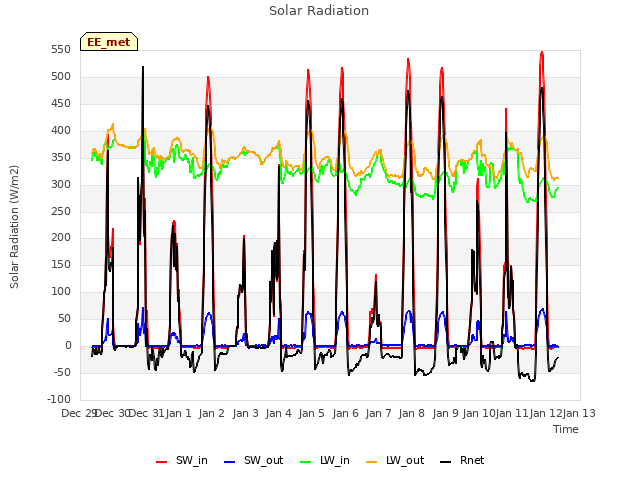The image size is (640, 480).
Task: Click the red SW_in legend swatch
Action: click(162, 462)
